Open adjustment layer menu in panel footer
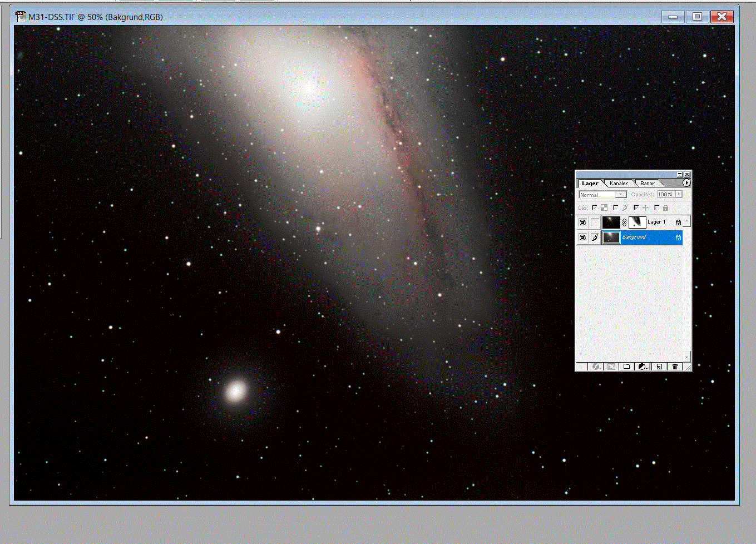 coord(643,367)
